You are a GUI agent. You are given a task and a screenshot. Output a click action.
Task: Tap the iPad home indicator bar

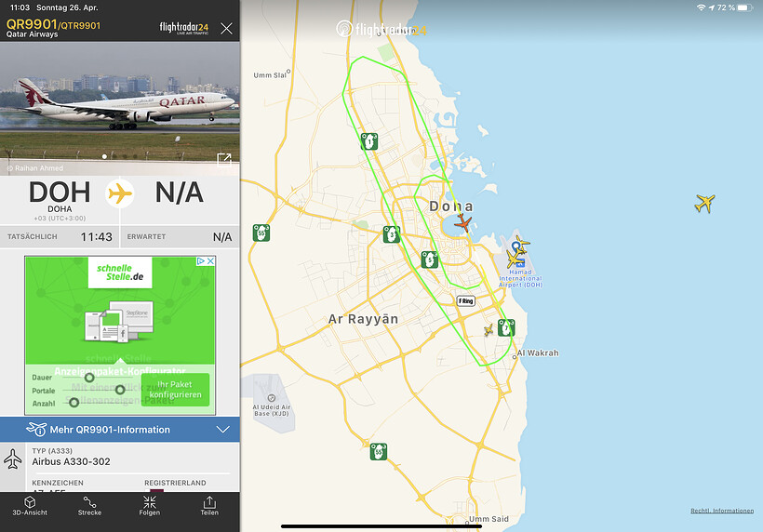click(x=381, y=526)
